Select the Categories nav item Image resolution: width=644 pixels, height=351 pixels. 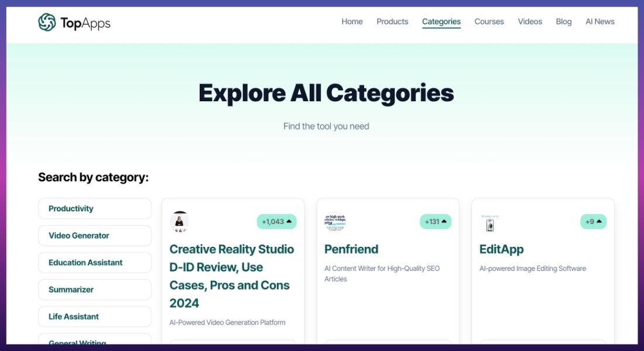click(441, 22)
